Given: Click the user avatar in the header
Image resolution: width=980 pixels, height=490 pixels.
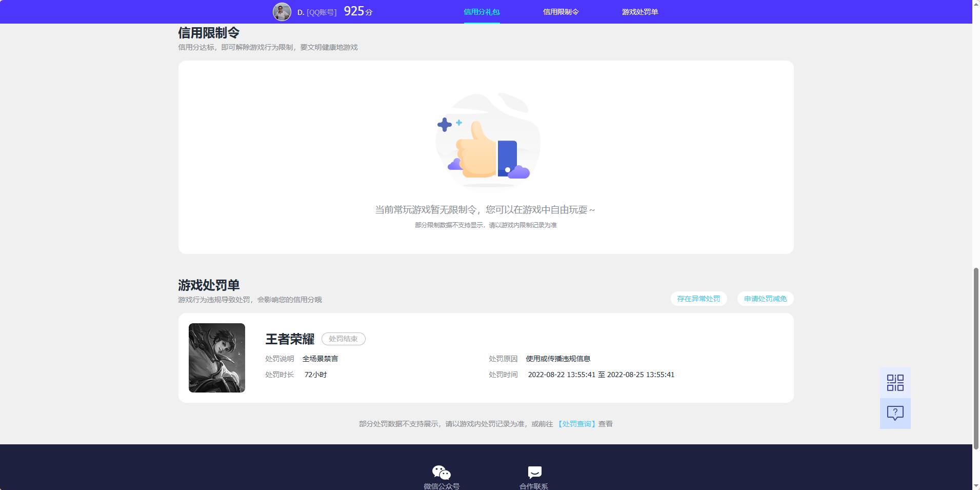Looking at the screenshot, I should point(282,12).
